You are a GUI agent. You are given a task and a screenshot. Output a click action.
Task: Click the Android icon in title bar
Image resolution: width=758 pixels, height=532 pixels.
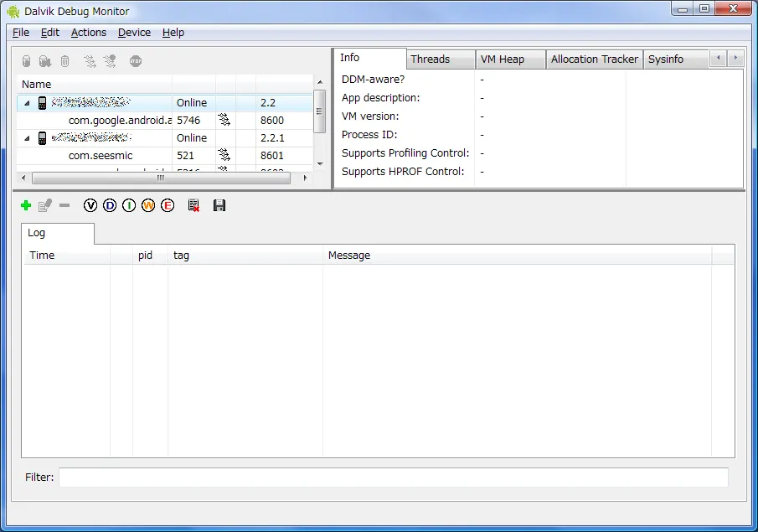[x=13, y=11]
